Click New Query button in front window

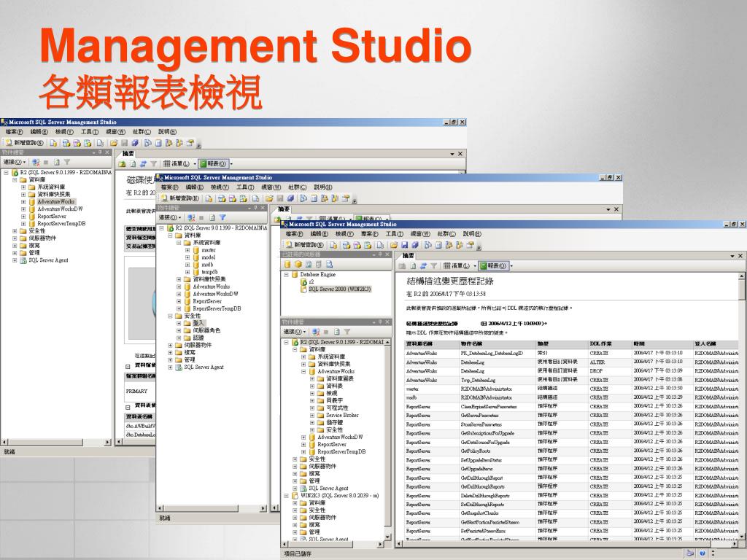[304, 245]
